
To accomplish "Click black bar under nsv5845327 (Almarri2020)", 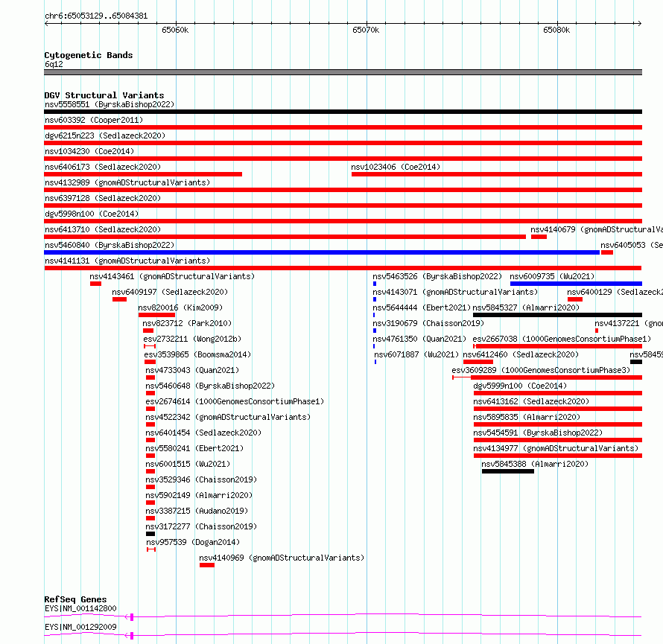I will click(x=557, y=315).
